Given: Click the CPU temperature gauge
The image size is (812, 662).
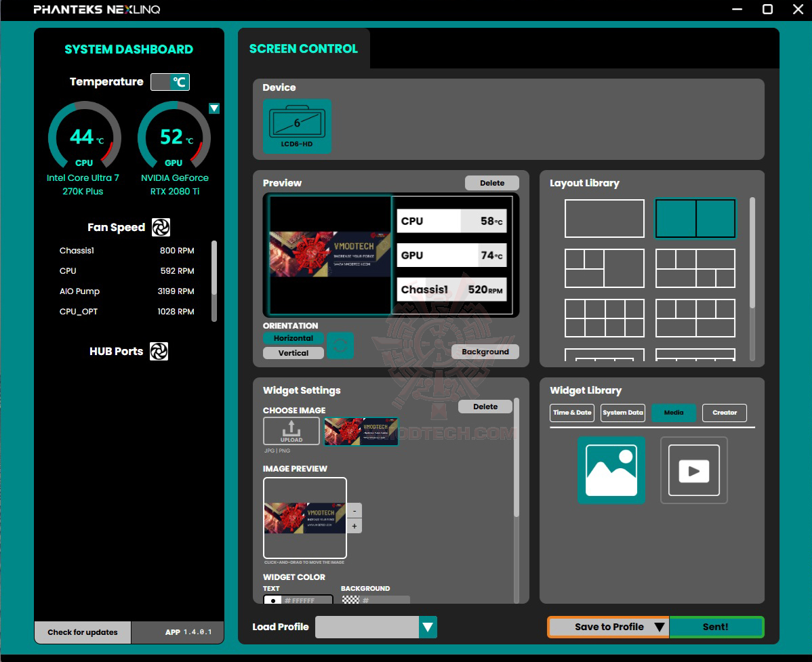Looking at the screenshot, I should click(85, 136).
